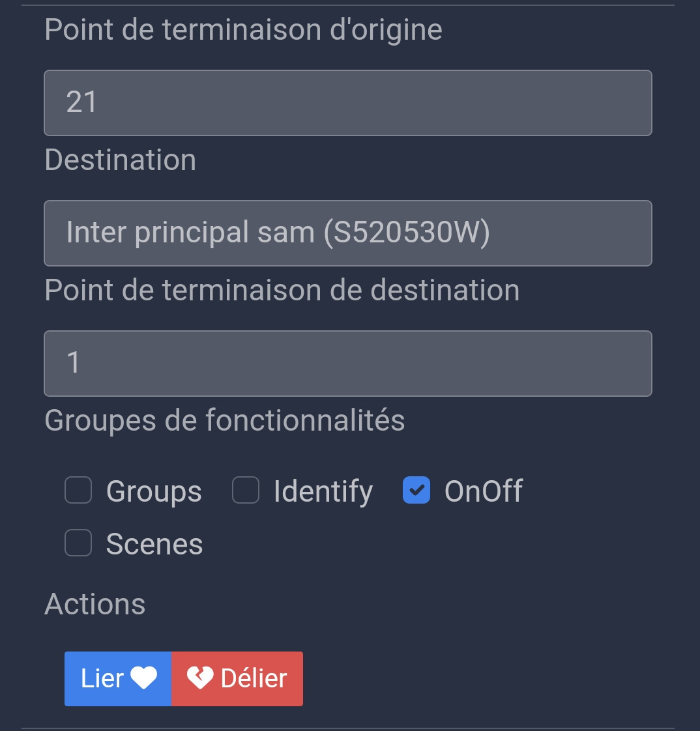Click the "Point de terminaison d'origine" label
This screenshot has width=700, height=731.
tap(244, 30)
